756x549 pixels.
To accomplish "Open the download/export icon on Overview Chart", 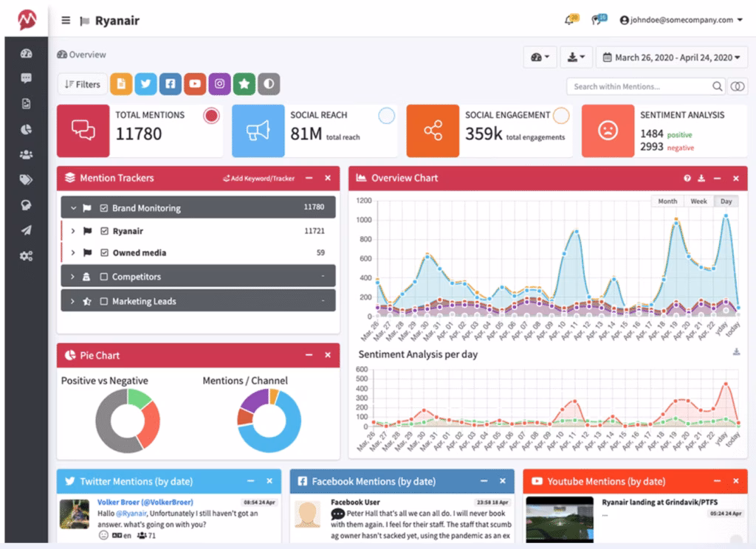I will pyautogui.click(x=701, y=178).
